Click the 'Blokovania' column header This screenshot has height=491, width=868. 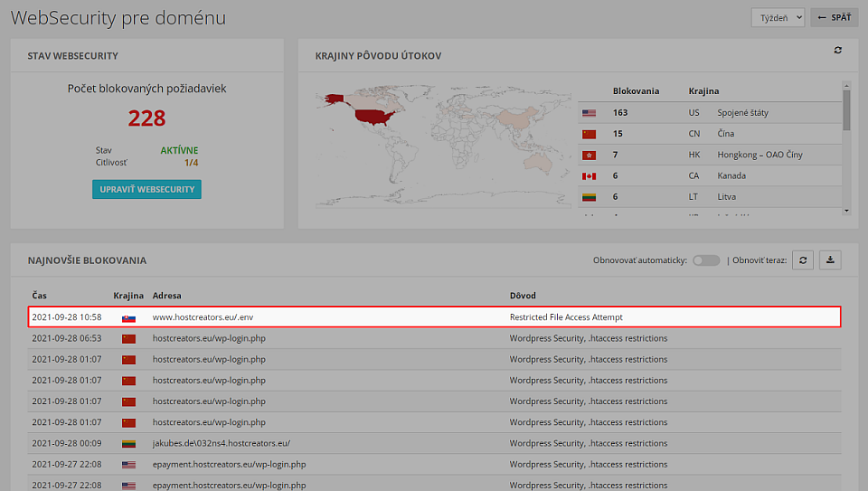[x=636, y=91]
